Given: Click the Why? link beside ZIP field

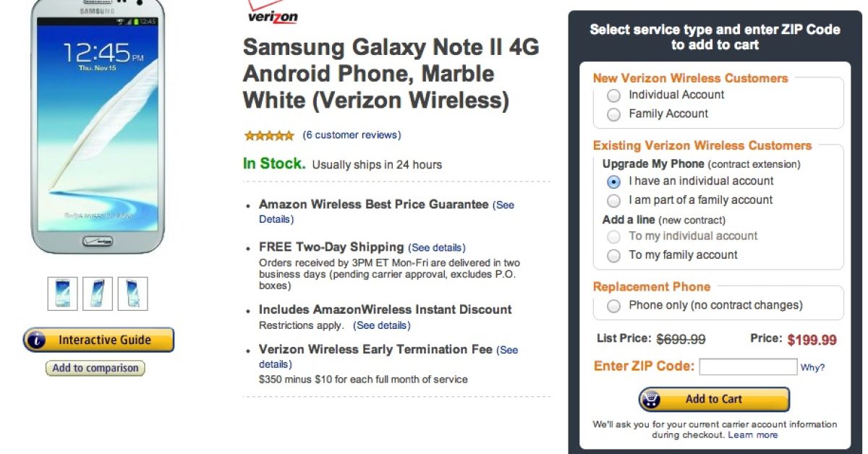Looking at the screenshot, I should tap(812, 368).
